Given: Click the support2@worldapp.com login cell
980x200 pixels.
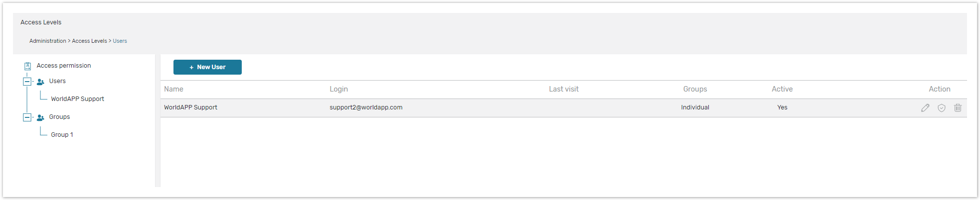Looking at the screenshot, I should pos(365,107).
